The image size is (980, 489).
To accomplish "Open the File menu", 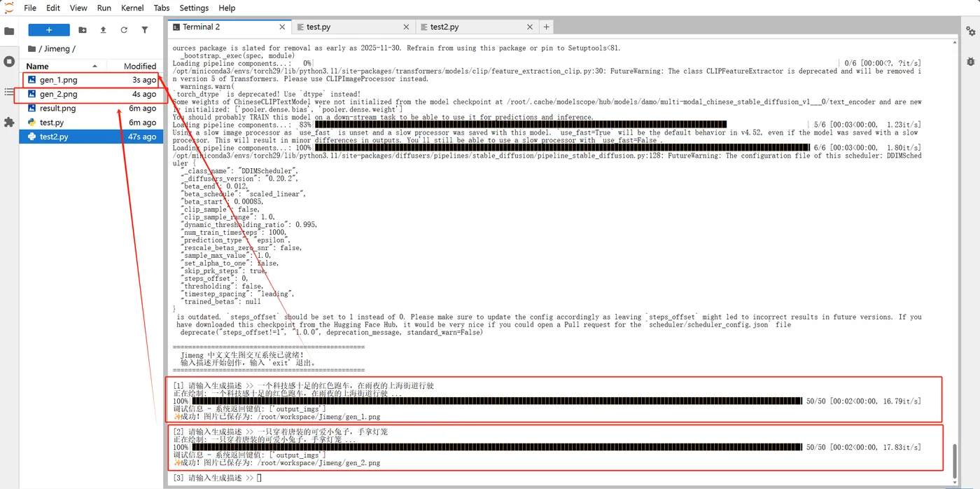I will [30, 8].
